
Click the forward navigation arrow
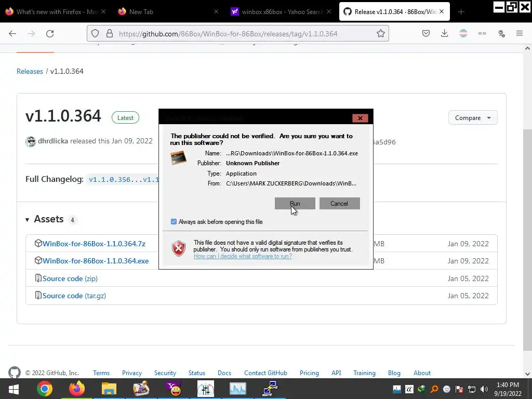coord(31,34)
